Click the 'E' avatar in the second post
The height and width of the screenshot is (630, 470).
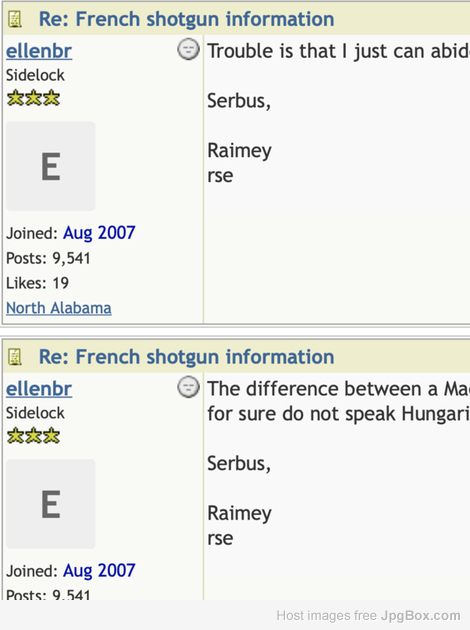click(x=51, y=504)
